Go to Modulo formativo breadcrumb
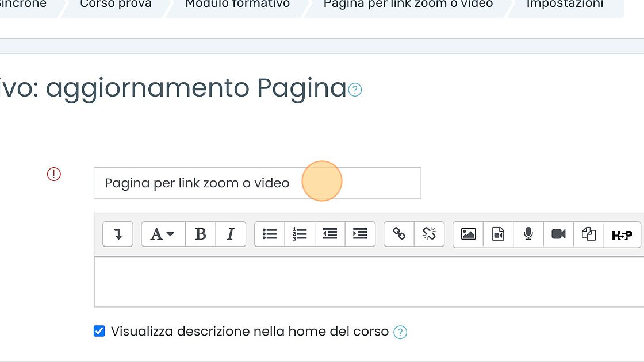Screen dimensions: 644x362 [x=238, y=4]
